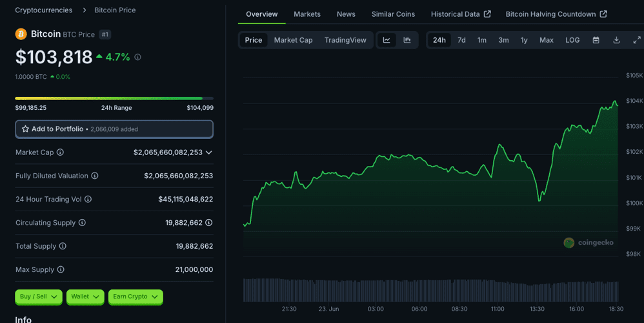This screenshot has height=323, width=644.
Task: Click the $103,818 price value
Action: [x=54, y=57]
